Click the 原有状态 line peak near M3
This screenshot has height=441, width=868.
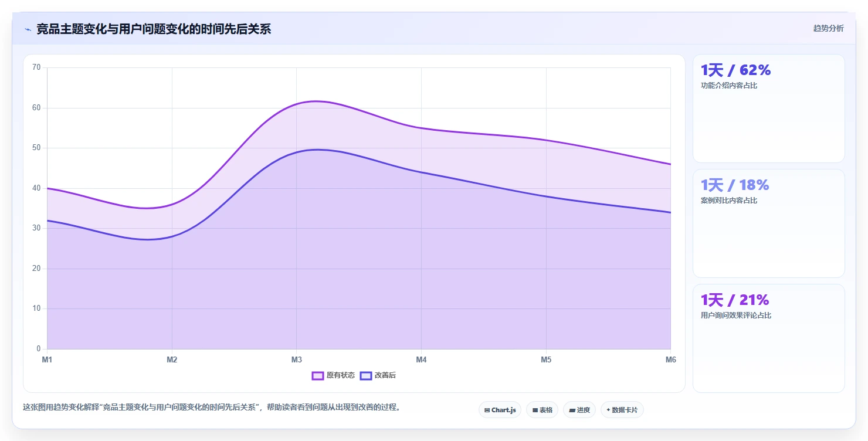click(x=316, y=101)
